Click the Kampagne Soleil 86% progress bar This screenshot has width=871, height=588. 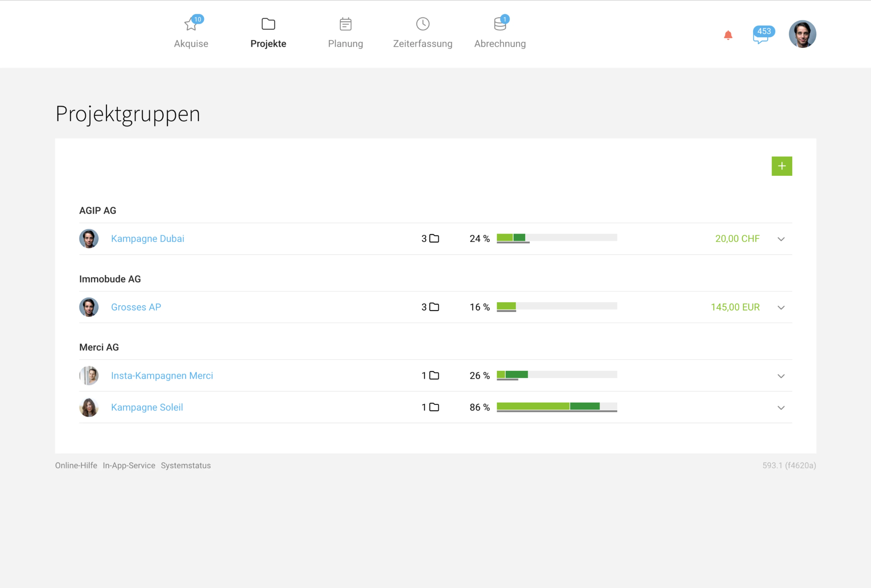tap(557, 407)
